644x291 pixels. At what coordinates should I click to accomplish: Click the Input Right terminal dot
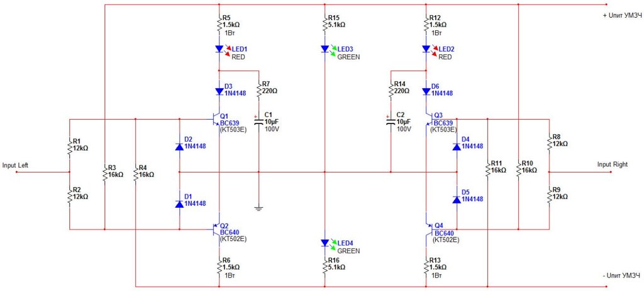pyautogui.click(x=611, y=172)
